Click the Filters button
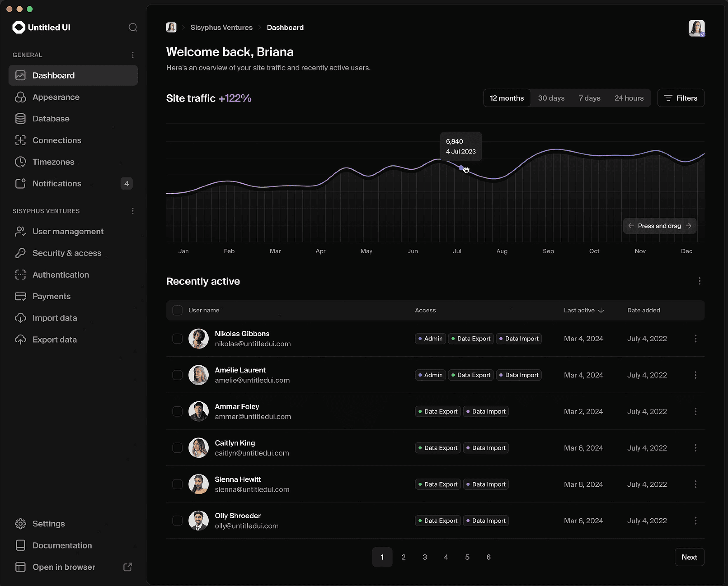The height and width of the screenshot is (586, 728). (x=681, y=98)
